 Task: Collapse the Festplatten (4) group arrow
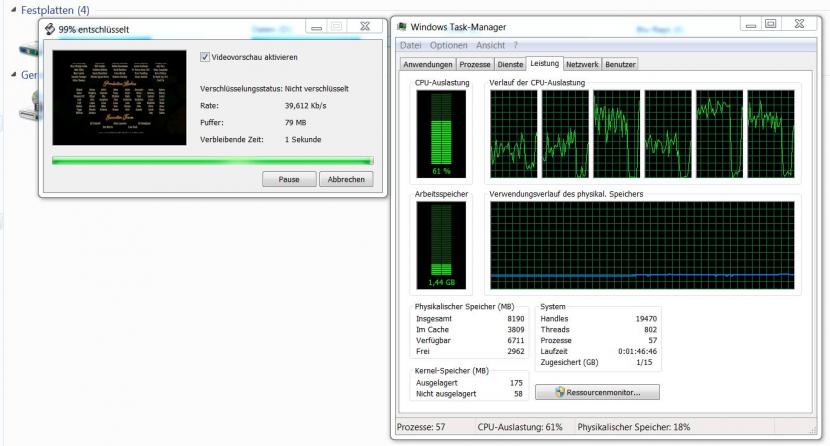tap(14, 10)
